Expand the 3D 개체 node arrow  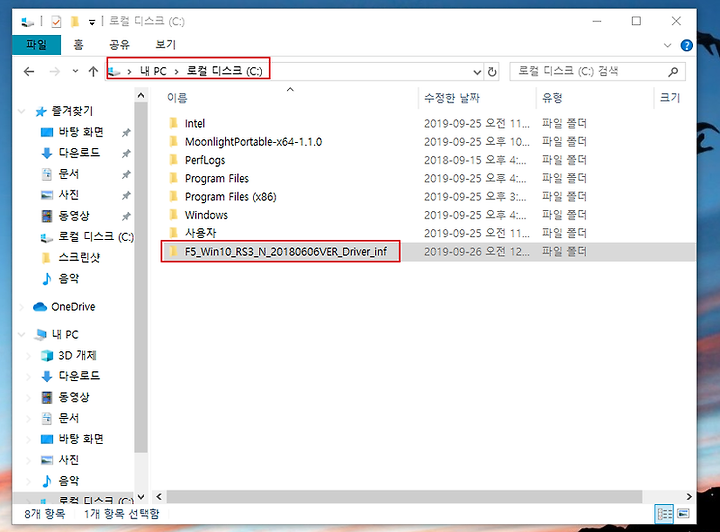[28, 356]
